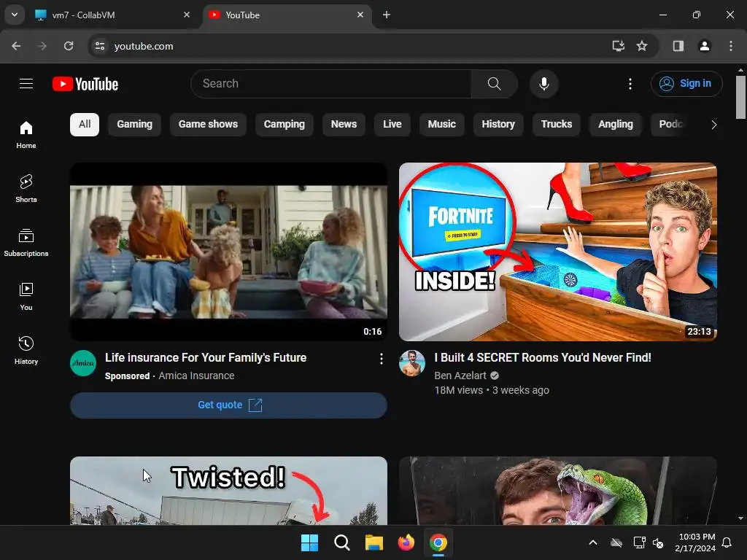Viewport: 747px width, 560px height.
Task: Select the News filter chip
Action: tap(344, 124)
